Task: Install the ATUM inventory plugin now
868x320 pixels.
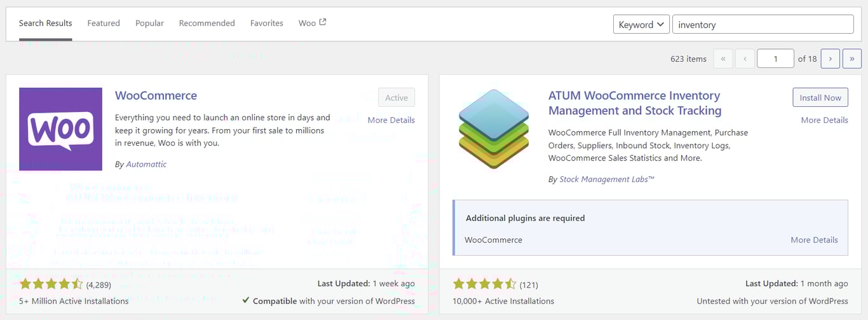Action: [820, 97]
